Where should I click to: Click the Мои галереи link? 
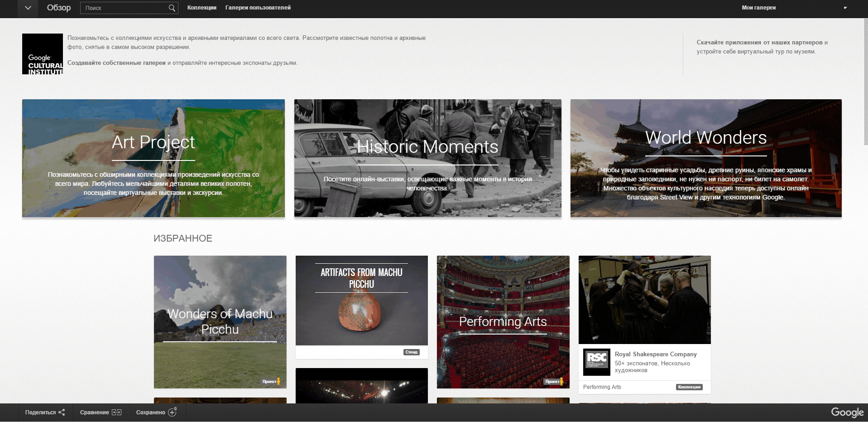(x=758, y=8)
